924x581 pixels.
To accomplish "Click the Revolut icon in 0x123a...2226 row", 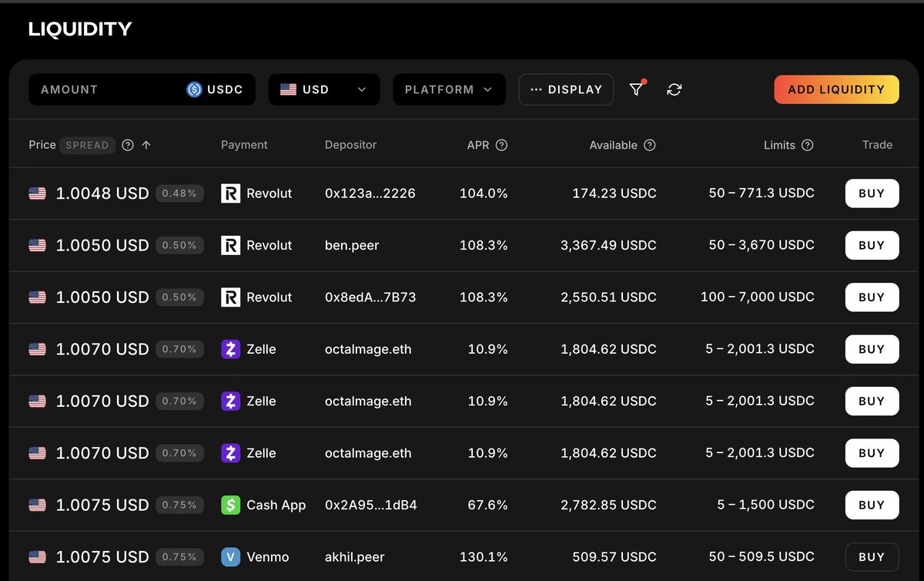I will [230, 193].
